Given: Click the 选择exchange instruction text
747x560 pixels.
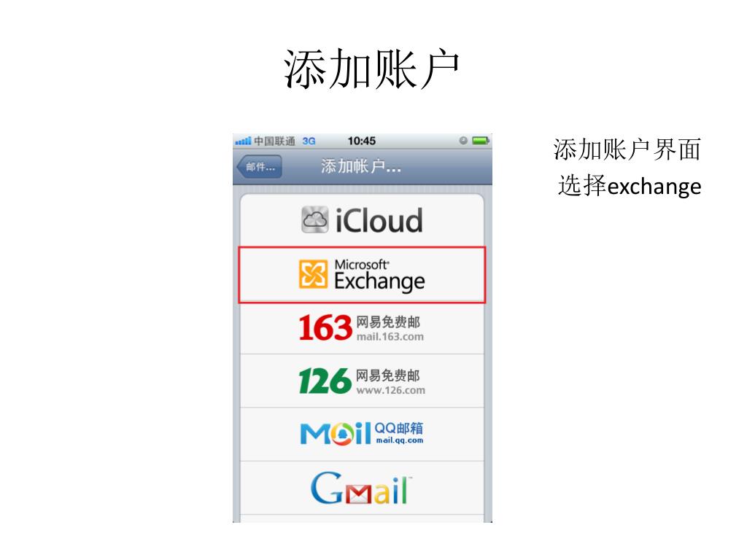Looking at the screenshot, I should click(x=630, y=186).
